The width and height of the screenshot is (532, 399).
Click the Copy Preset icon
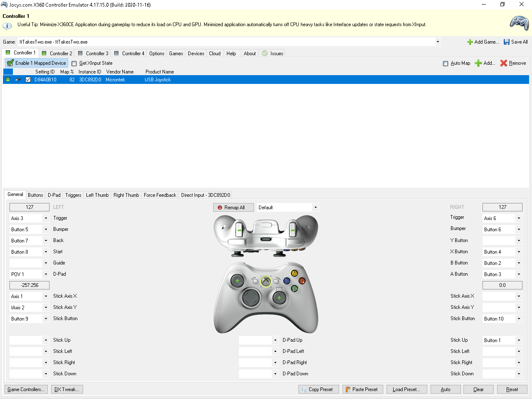(304, 389)
